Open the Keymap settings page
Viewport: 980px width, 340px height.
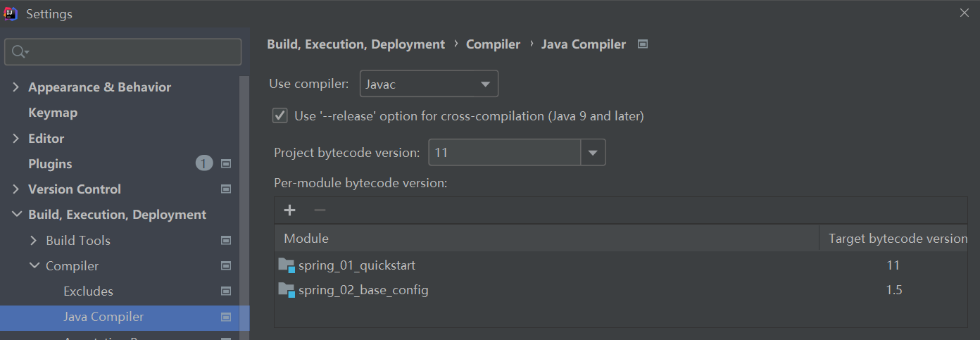coord(53,113)
